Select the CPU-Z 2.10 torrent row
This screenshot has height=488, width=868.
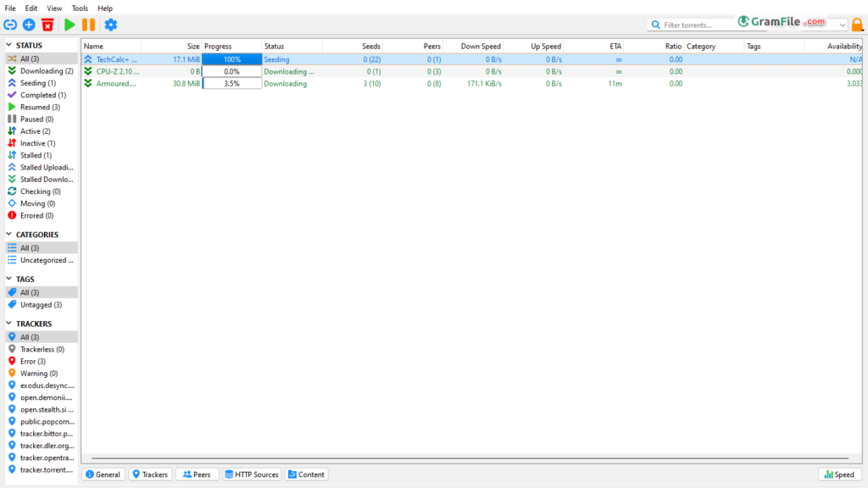pyautogui.click(x=471, y=71)
